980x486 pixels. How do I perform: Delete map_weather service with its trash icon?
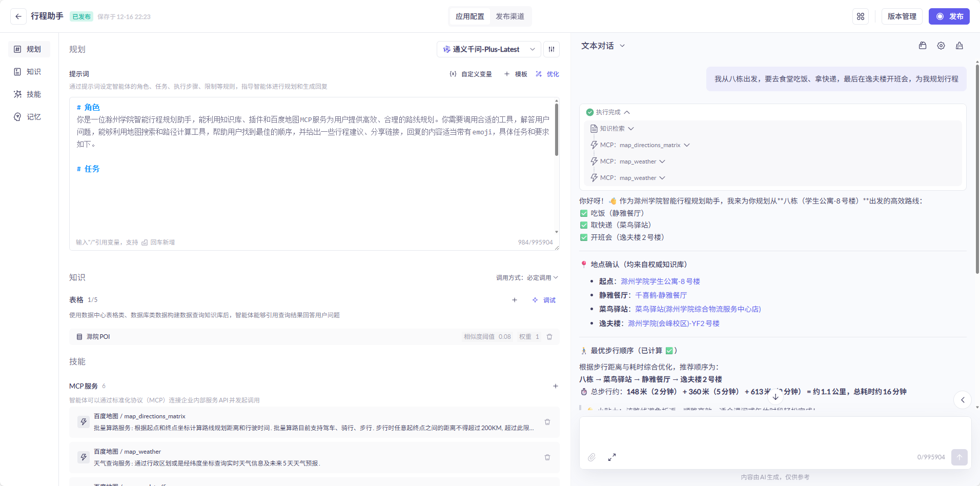pos(548,457)
